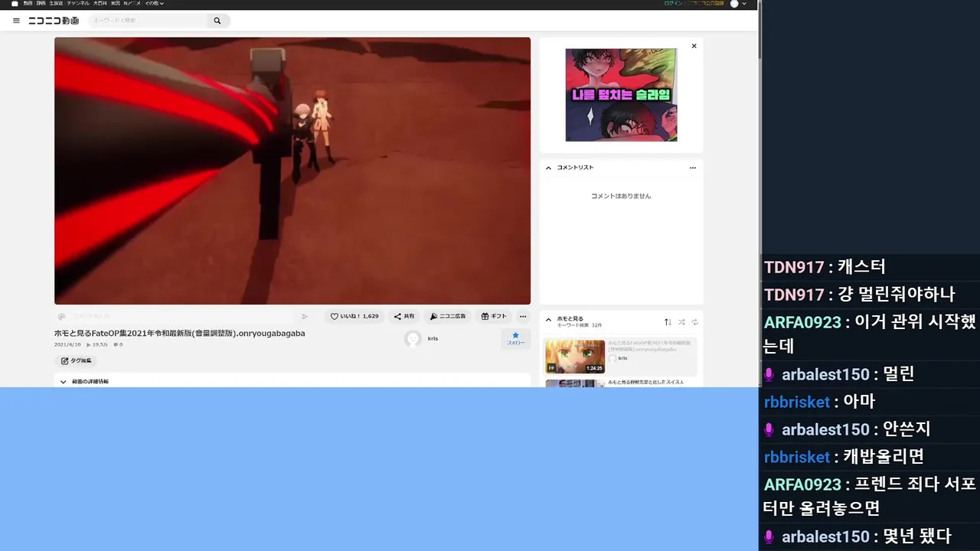The height and width of the screenshot is (551, 980).
Task: Click mic badge beside arbalest150 안쓴지 message
Action: click(x=769, y=429)
